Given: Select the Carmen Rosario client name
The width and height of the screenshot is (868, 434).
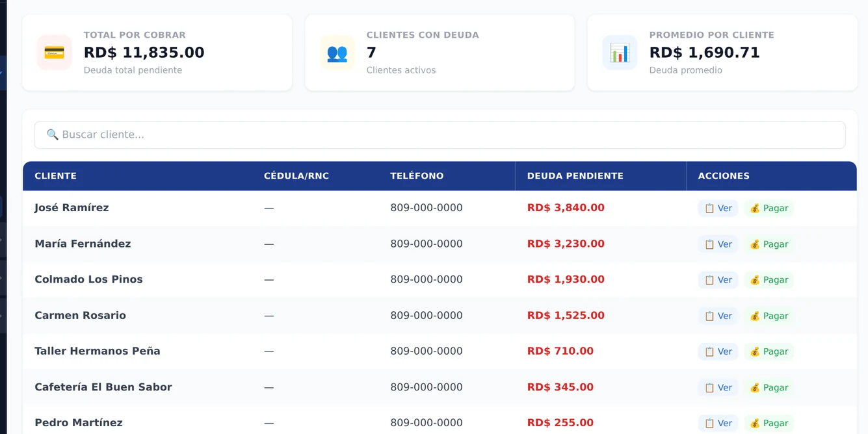Looking at the screenshot, I should [x=80, y=315].
